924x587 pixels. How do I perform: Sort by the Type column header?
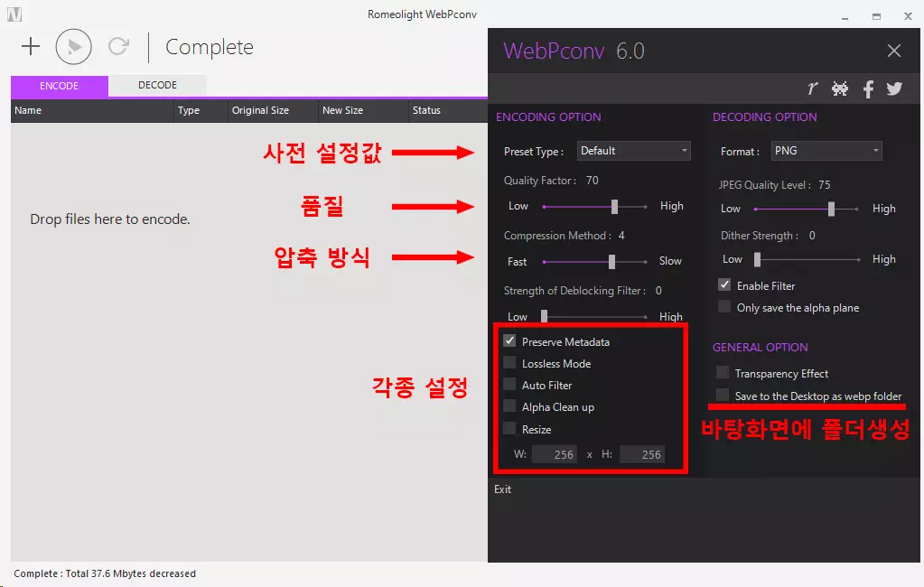click(201, 110)
